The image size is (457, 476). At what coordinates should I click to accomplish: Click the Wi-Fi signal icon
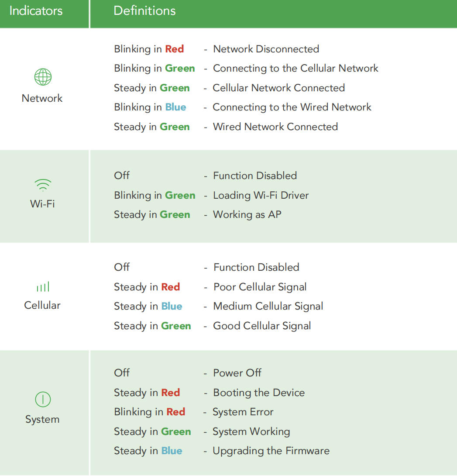point(43,185)
